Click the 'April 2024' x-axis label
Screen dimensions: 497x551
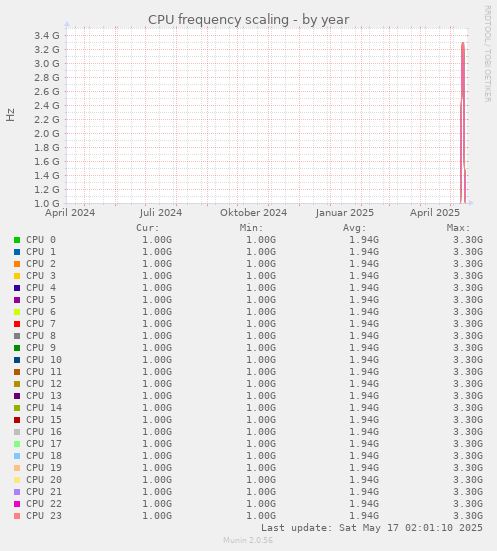(x=70, y=213)
